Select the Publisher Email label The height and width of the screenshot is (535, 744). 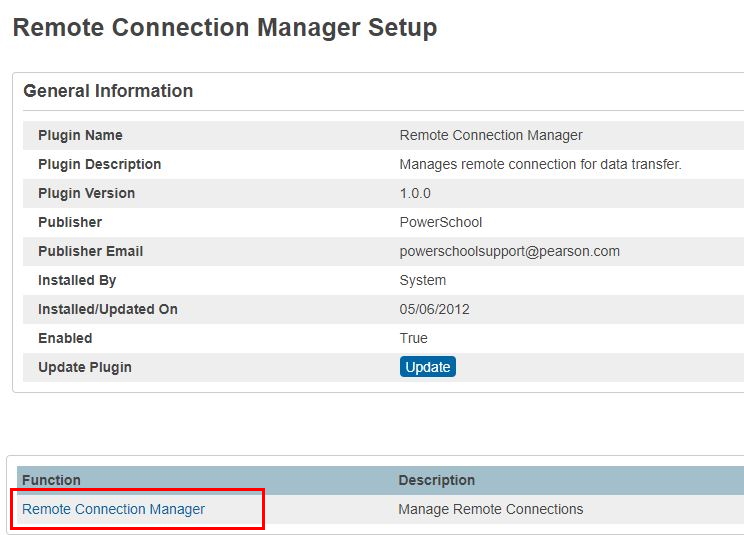pos(90,251)
